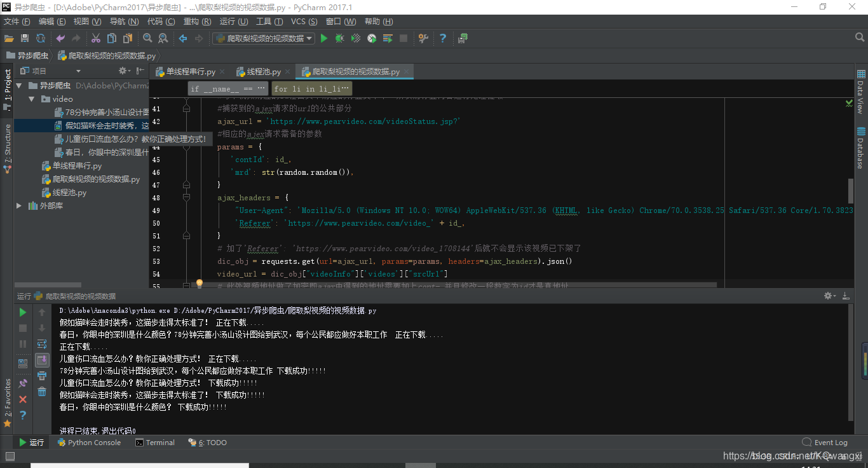Start debugging with the bug icon
The image size is (868, 468).
(339, 38)
